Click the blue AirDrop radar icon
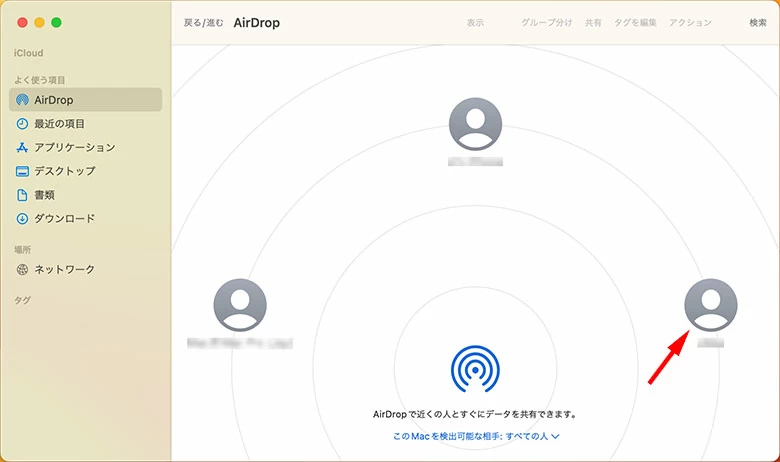780x462 pixels. [x=475, y=368]
